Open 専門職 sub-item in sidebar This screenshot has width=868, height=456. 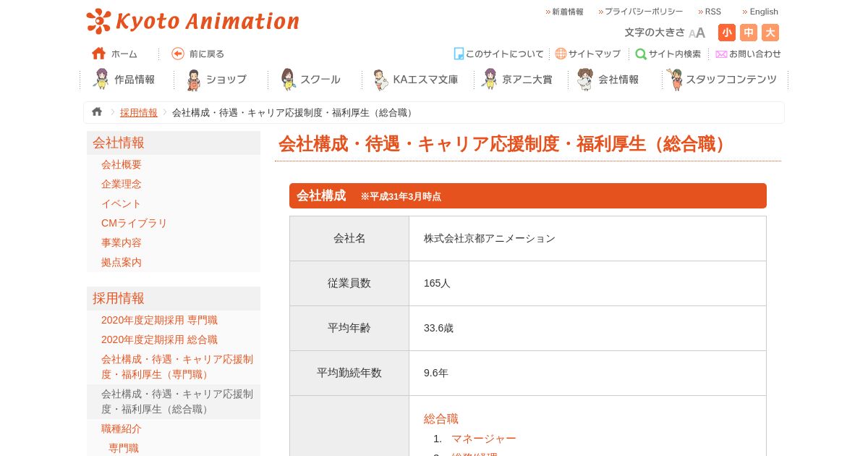coord(124,448)
